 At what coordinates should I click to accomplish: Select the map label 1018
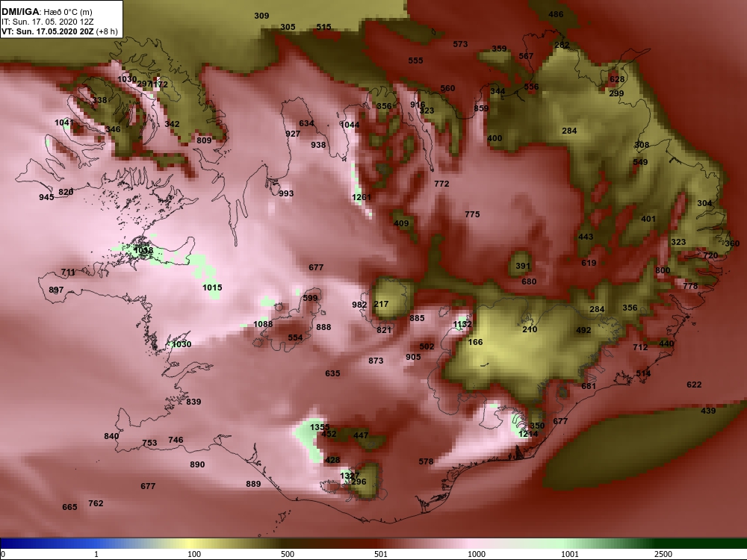(143, 250)
